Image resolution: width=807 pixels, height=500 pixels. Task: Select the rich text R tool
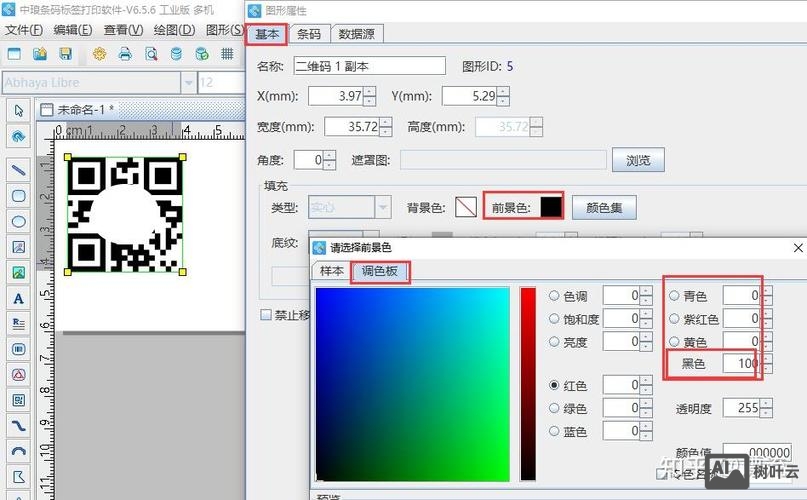[x=19, y=323]
